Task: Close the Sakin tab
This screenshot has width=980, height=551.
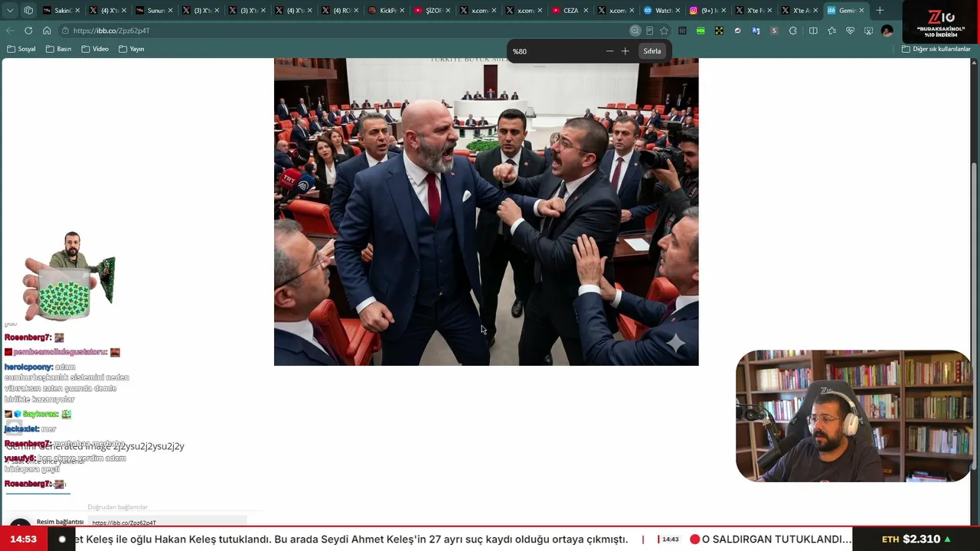Action: 78,11
